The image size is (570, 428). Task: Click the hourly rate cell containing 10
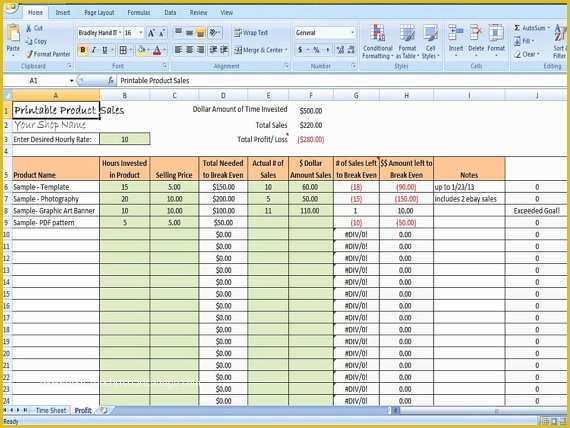pos(125,139)
